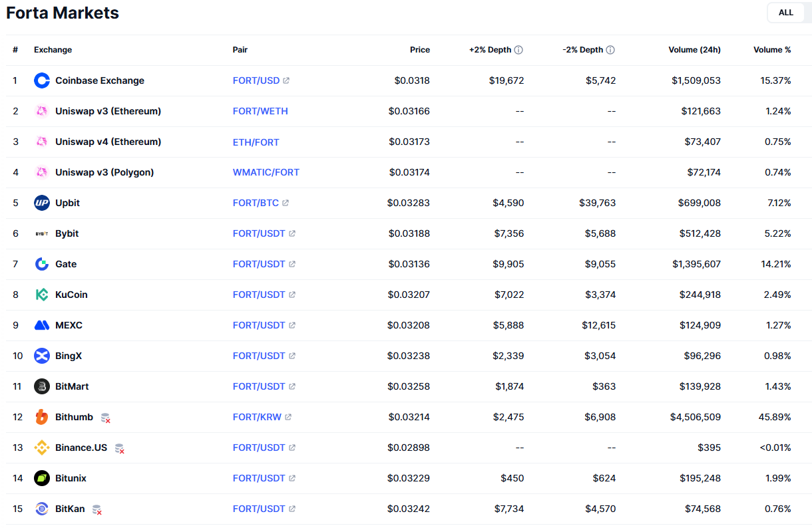The image size is (812, 528).
Task: Click the BitKan logo icon
Action: tap(42, 509)
